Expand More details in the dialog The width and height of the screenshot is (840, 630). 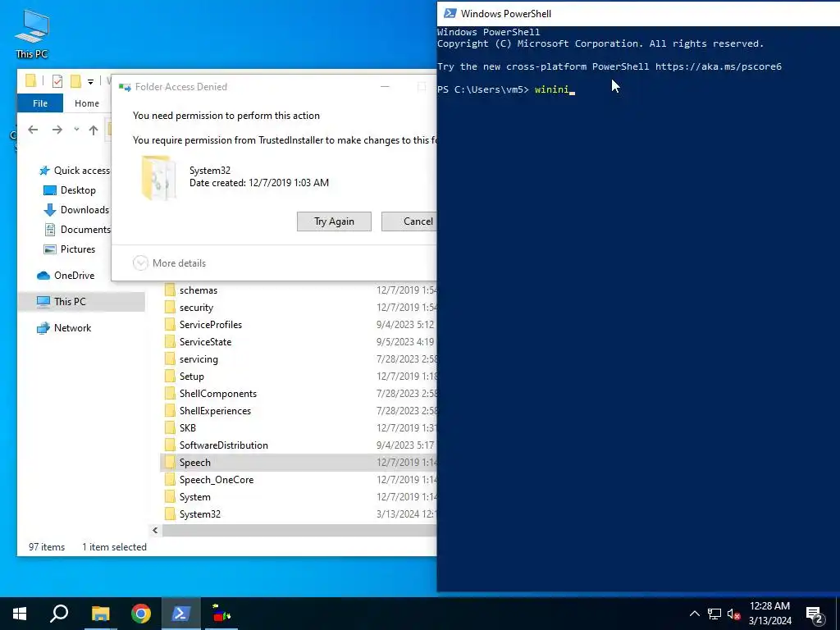pyautogui.click(x=169, y=263)
